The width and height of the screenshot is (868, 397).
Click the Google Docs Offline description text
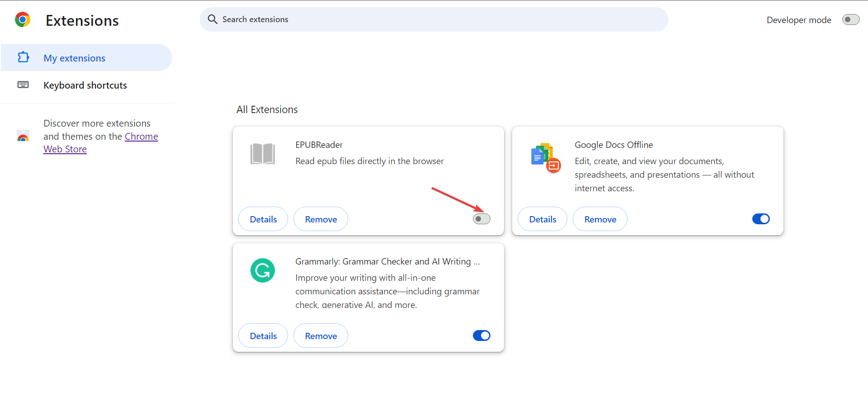tap(665, 175)
